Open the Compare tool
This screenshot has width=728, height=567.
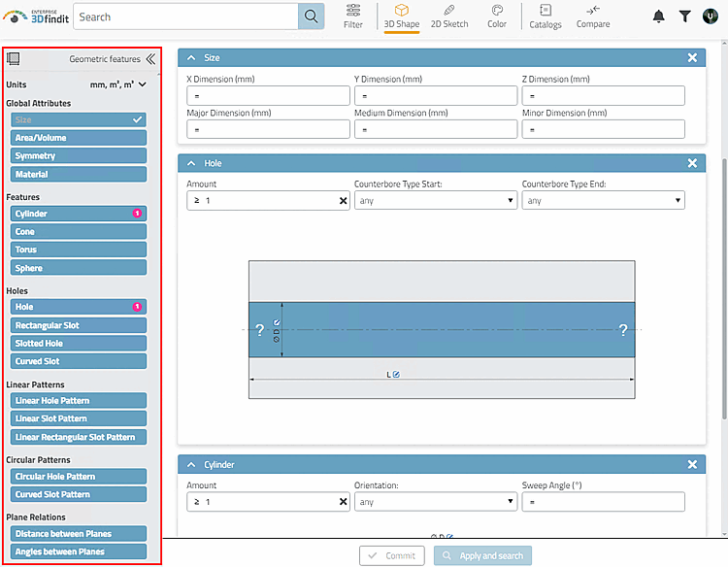(x=592, y=17)
